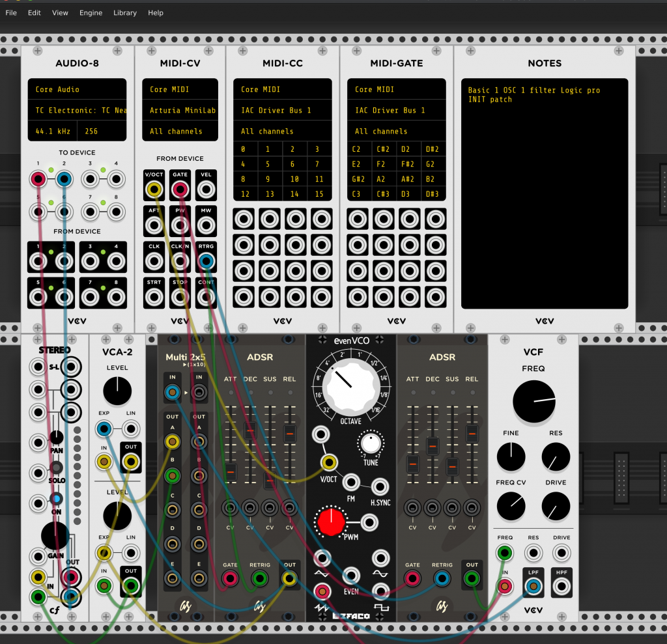Open the View menu

tap(60, 13)
